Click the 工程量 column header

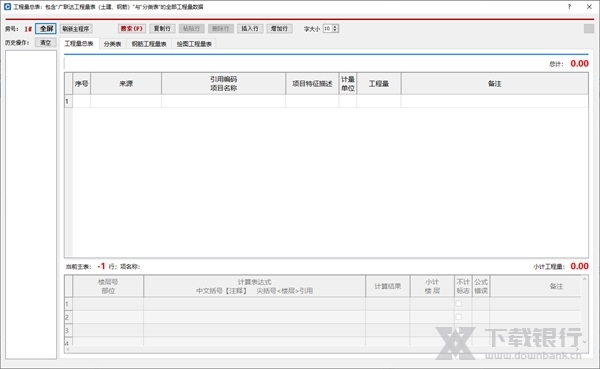coord(379,83)
